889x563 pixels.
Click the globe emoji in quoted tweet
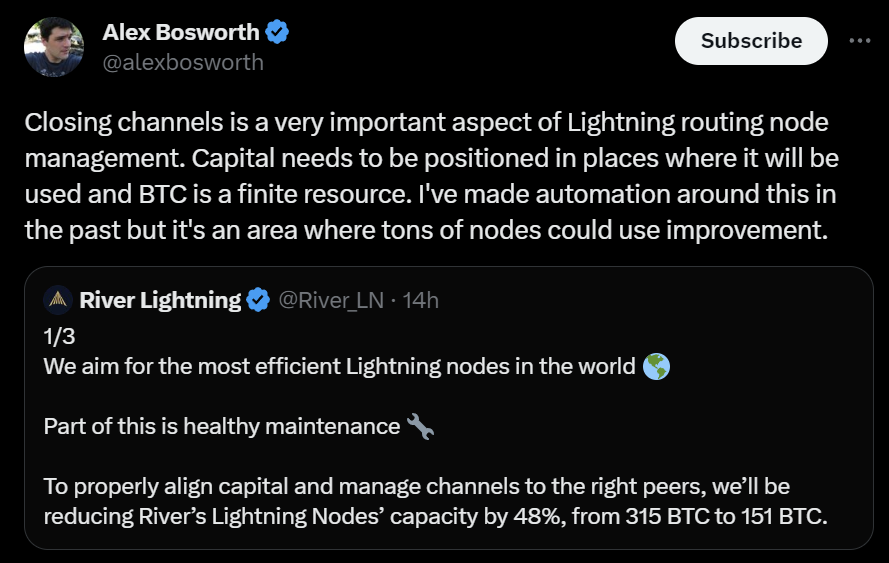[x=657, y=366]
